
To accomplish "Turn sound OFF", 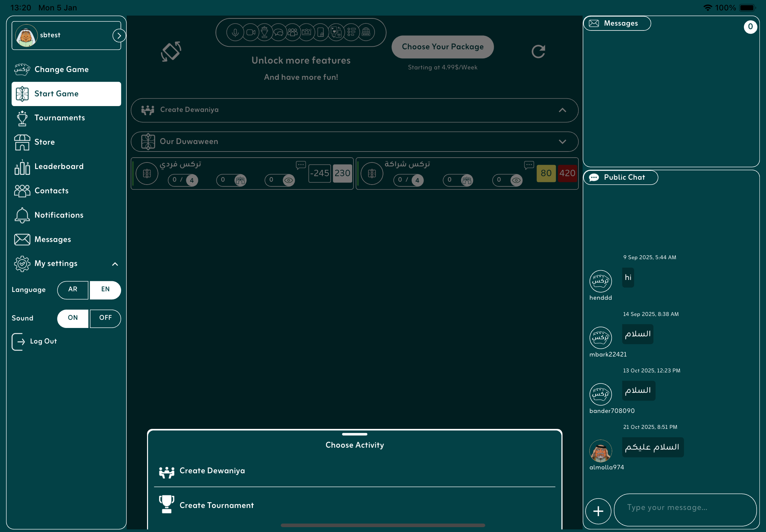I will point(105,318).
